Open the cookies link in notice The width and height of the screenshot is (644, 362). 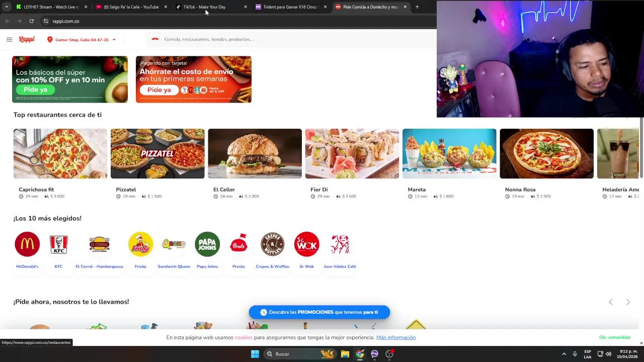click(244, 337)
